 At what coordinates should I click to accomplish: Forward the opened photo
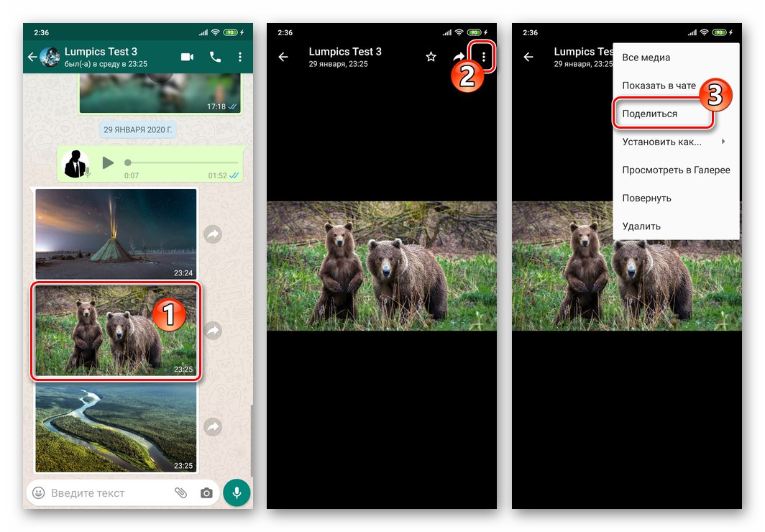point(459,56)
